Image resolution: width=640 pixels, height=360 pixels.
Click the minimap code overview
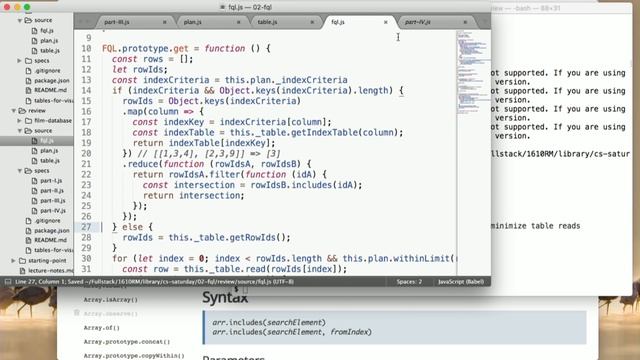point(473,73)
